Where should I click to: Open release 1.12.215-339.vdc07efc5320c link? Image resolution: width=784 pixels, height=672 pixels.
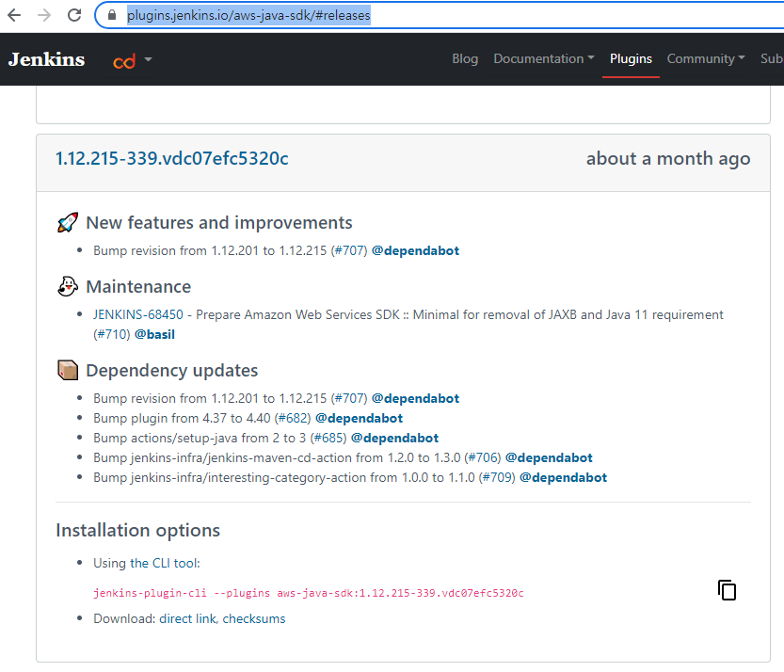pyautogui.click(x=172, y=158)
